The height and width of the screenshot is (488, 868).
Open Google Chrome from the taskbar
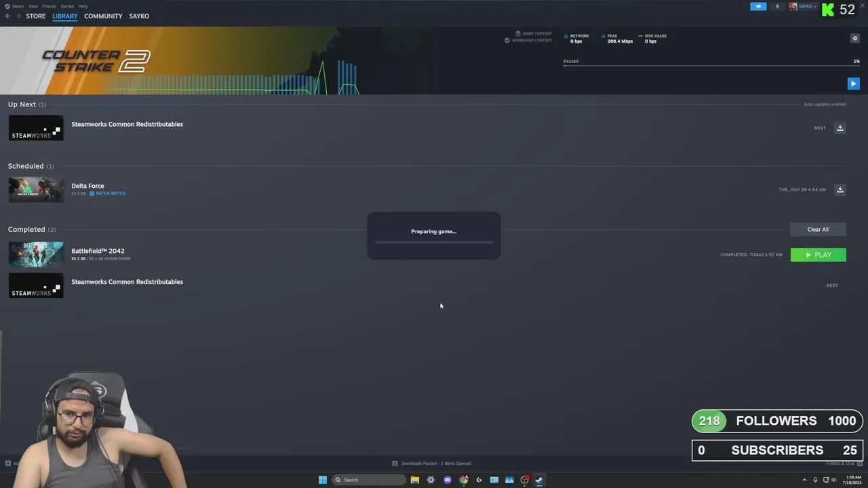pyautogui.click(x=463, y=480)
